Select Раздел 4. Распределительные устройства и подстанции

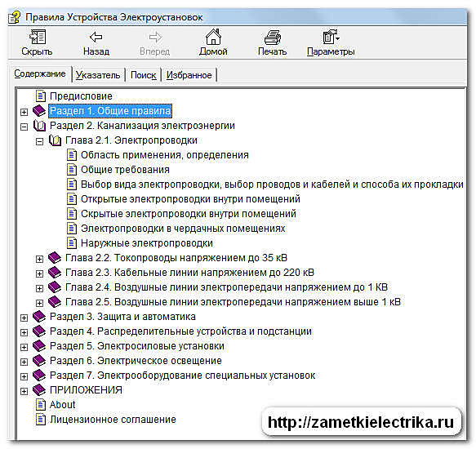(180, 331)
